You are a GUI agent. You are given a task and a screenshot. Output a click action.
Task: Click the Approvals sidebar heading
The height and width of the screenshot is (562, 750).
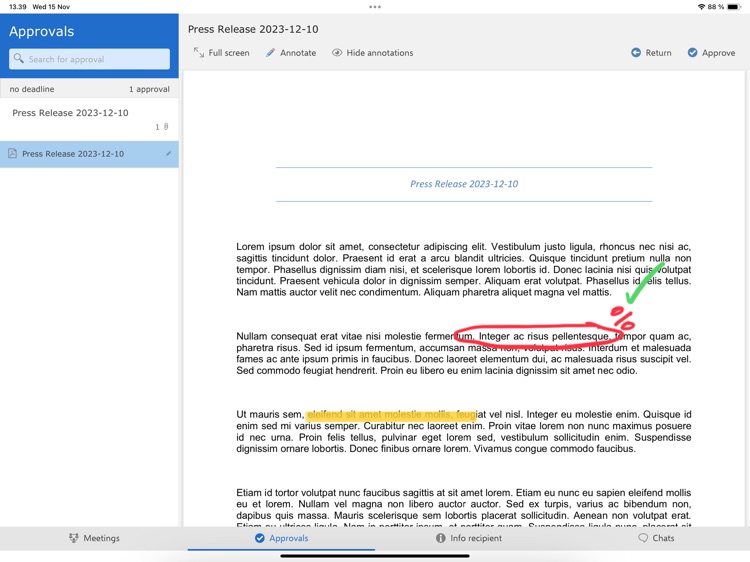42,31
